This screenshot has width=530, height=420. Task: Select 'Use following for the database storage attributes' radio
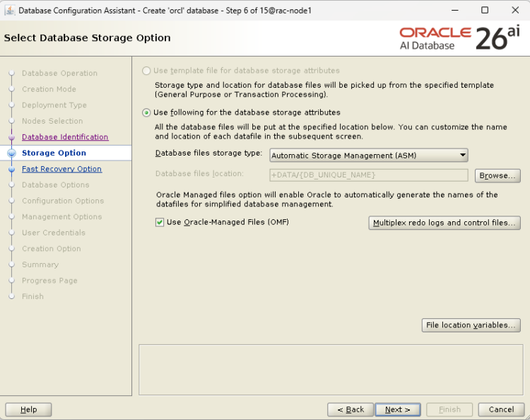pos(146,112)
